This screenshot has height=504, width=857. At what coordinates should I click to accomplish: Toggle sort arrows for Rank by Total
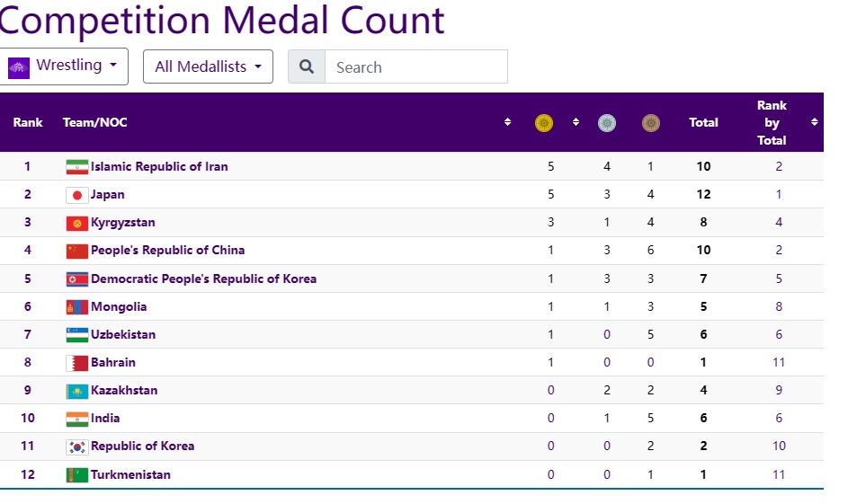pyautogui.click(x=814, y=122)
